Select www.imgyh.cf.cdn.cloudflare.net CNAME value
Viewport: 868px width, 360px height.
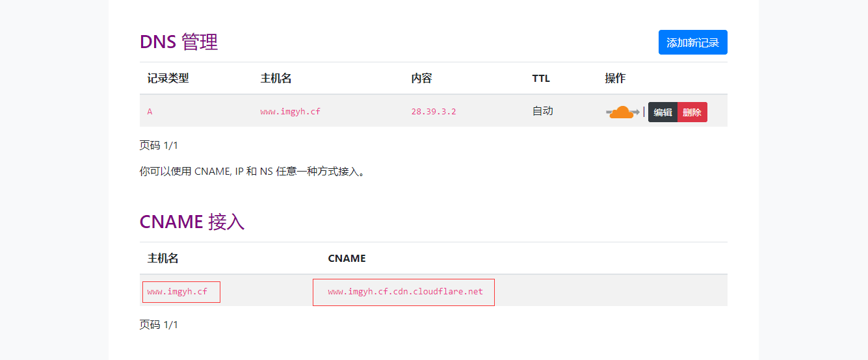pos(405,292)
